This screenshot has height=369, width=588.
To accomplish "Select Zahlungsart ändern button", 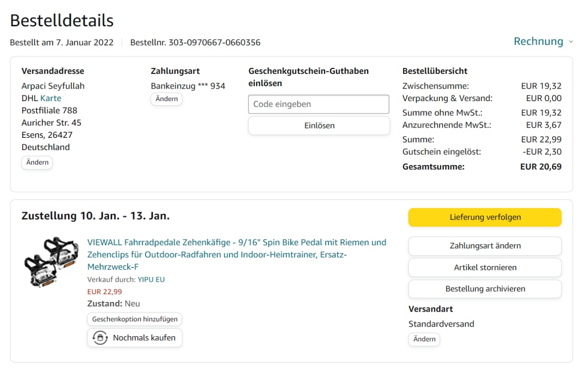I will click(x=485, y=246).
